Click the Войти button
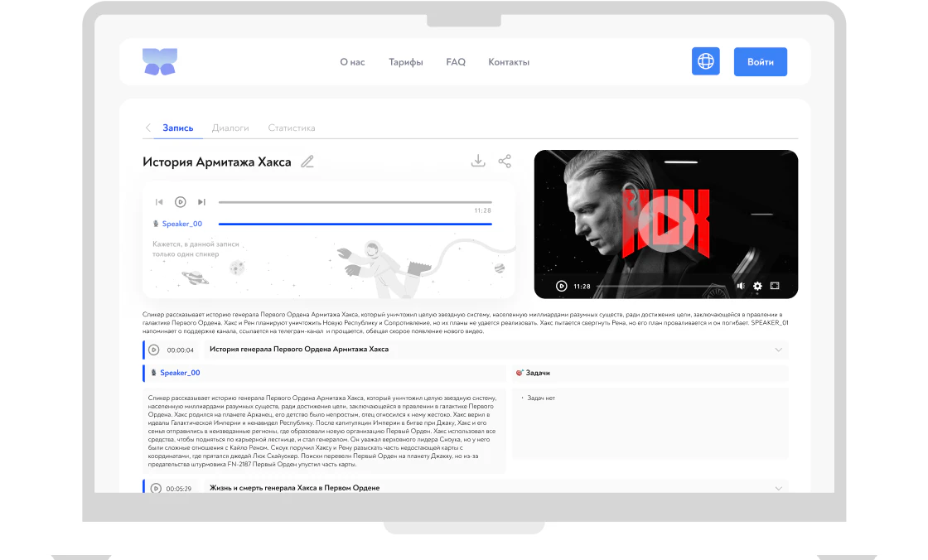This screenshot has height=560, width=928. click(x=760, y=61)
